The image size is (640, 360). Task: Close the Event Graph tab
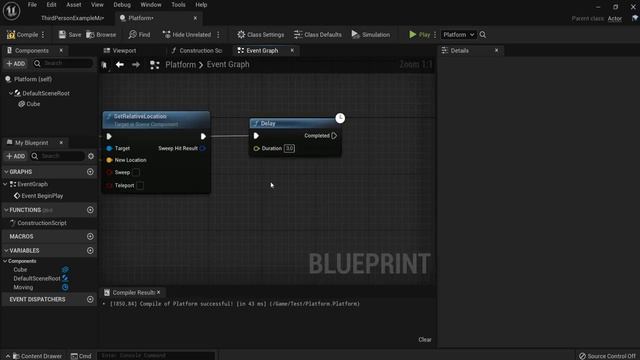click(x=292, y=50)
